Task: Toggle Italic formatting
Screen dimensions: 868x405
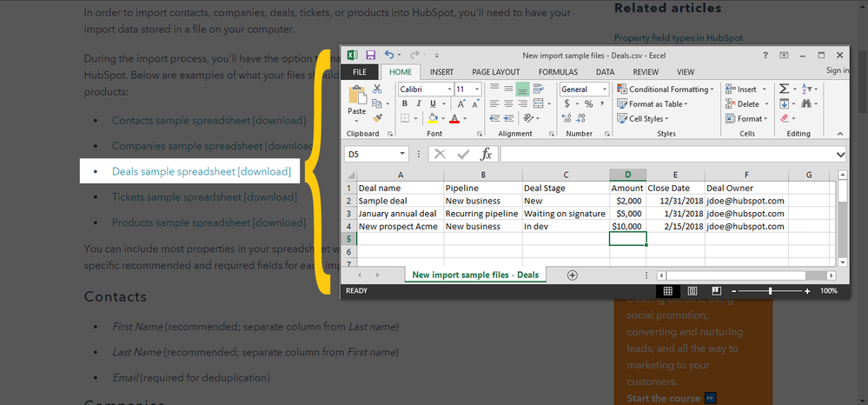Action: pos(419,103)
